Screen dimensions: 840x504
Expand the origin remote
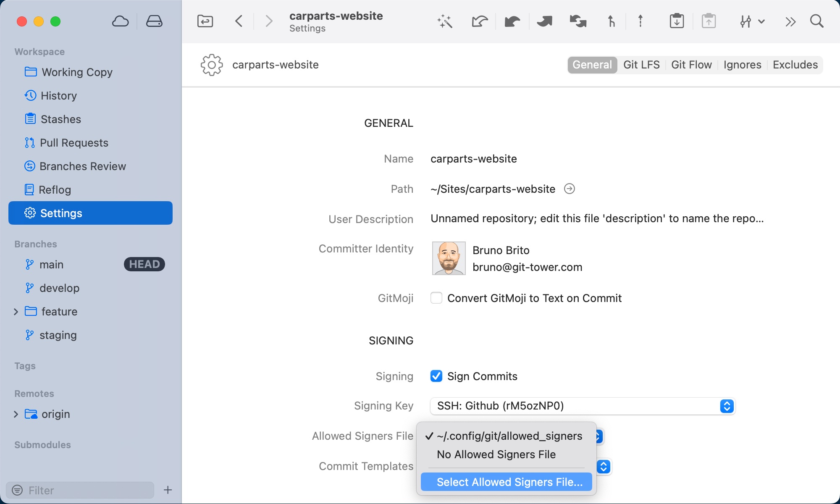(x=16, y=414)
